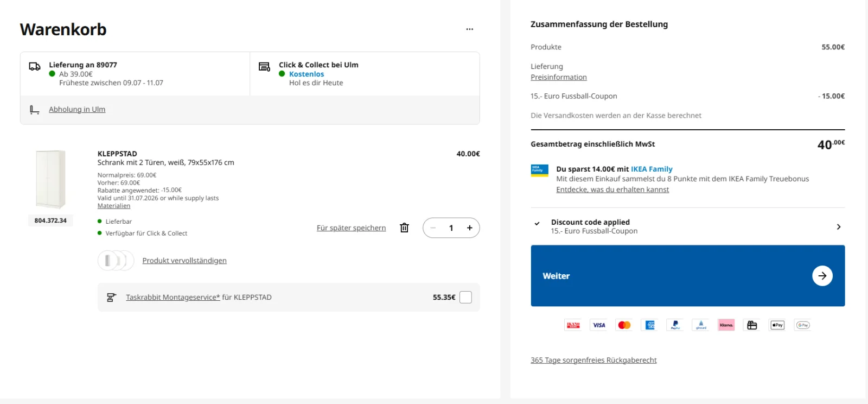Select the Klarna payment icon
This screenshot has height=404, width=868.
726,325
